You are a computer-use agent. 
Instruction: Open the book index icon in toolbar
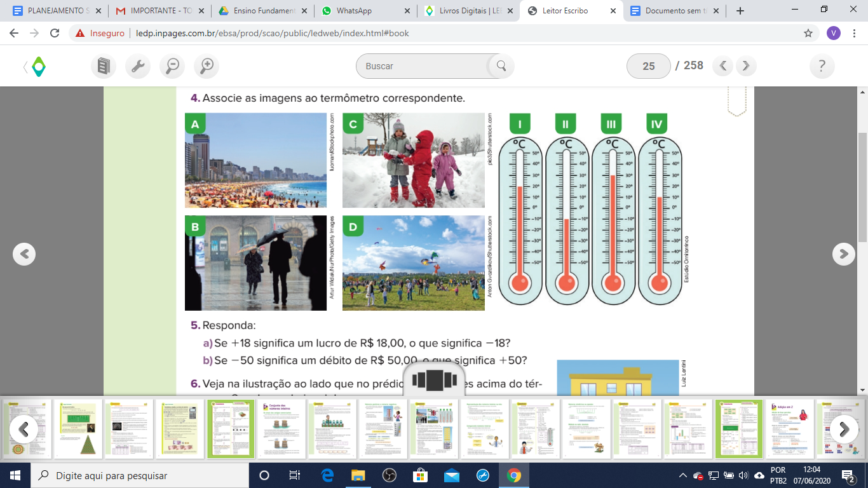pyautogui.click(x=104, y=66)
